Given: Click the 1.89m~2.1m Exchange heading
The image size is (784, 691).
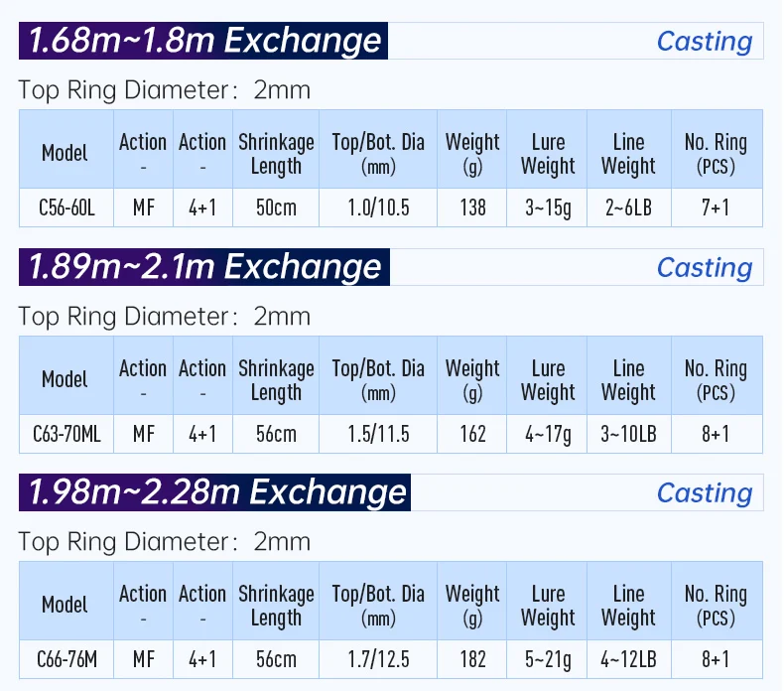Looking at the screenshot, I should 203,267.
